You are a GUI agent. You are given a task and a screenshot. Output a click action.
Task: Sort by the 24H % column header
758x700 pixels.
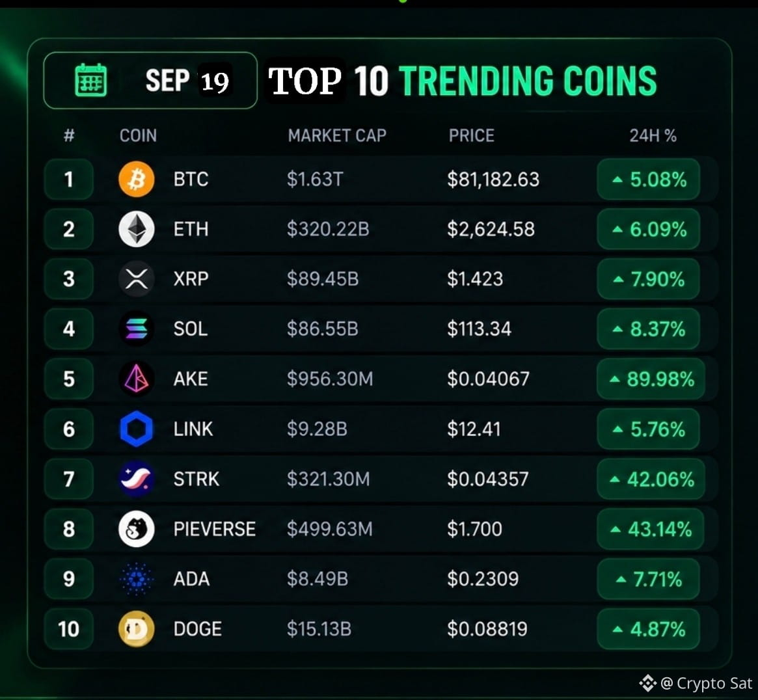653,135
